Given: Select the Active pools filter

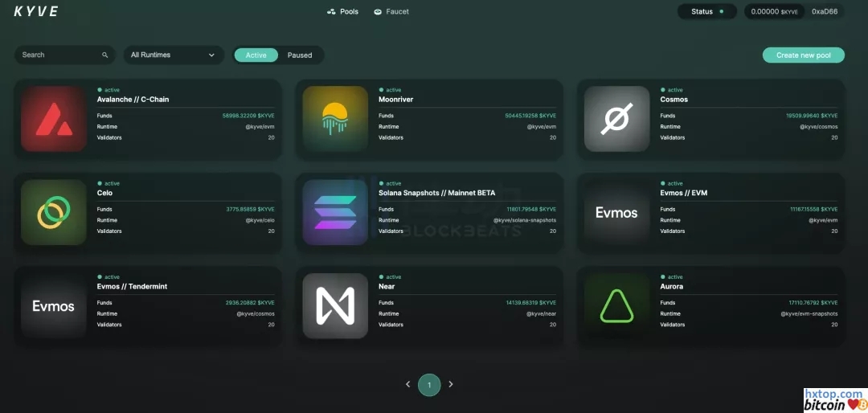Looking at the screenshot, I should (x=256, y=55).
